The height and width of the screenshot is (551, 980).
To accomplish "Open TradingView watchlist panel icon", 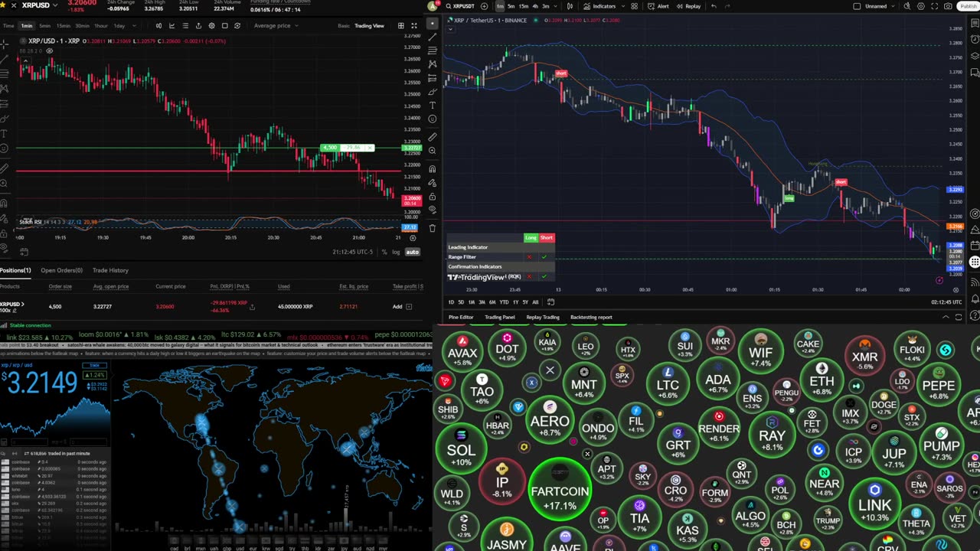I will tap(975, 24).
